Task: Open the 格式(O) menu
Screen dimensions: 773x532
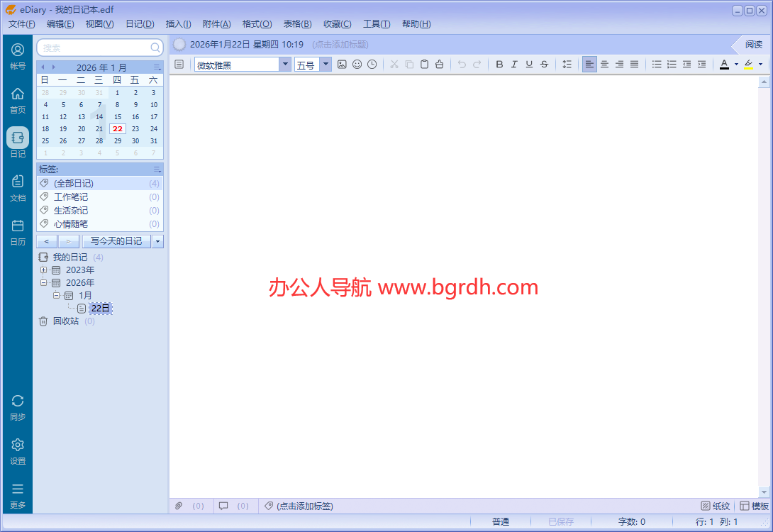Action: point(257,23)
